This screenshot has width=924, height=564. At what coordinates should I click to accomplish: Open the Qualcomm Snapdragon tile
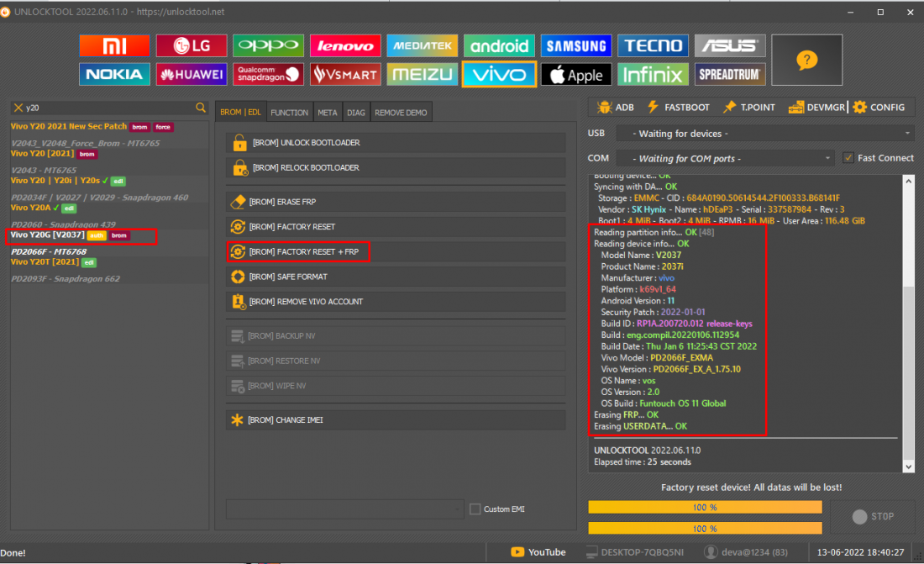tap(268, 74)
